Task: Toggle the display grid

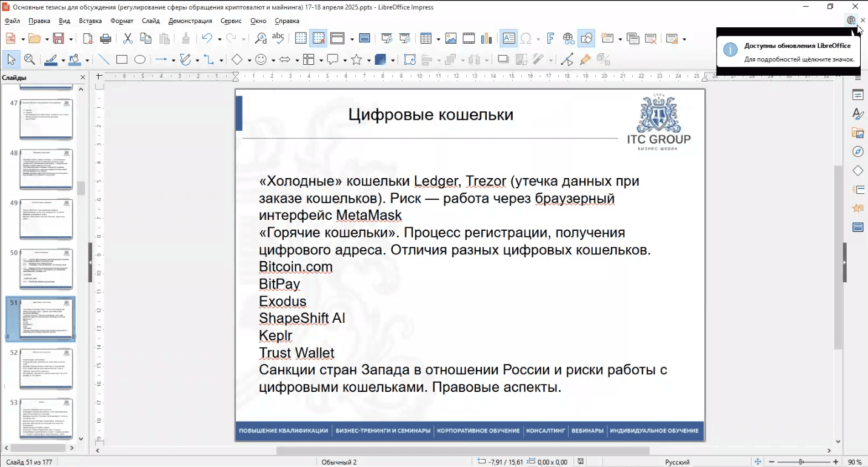Action: click(301, 39)
